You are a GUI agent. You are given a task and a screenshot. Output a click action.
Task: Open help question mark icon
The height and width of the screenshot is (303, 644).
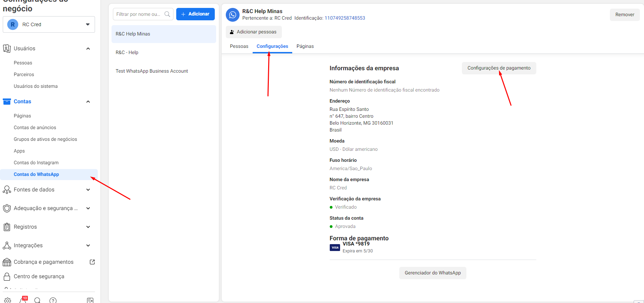(53, 300)
